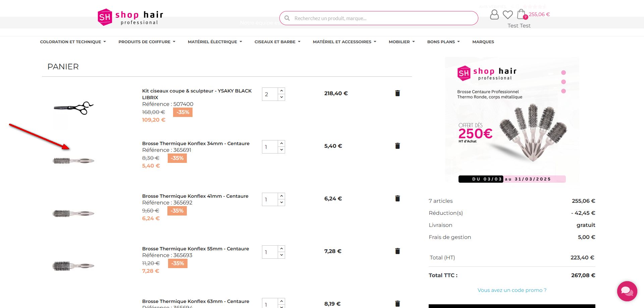Open the live chat bubble
Image resolution: width=644 pixels, height=308 pixels.
pos(627,291)
